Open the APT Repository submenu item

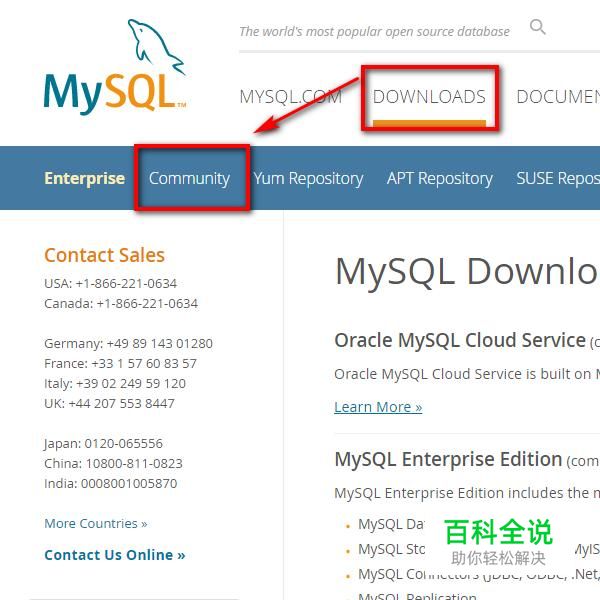[x=440, y=179]
